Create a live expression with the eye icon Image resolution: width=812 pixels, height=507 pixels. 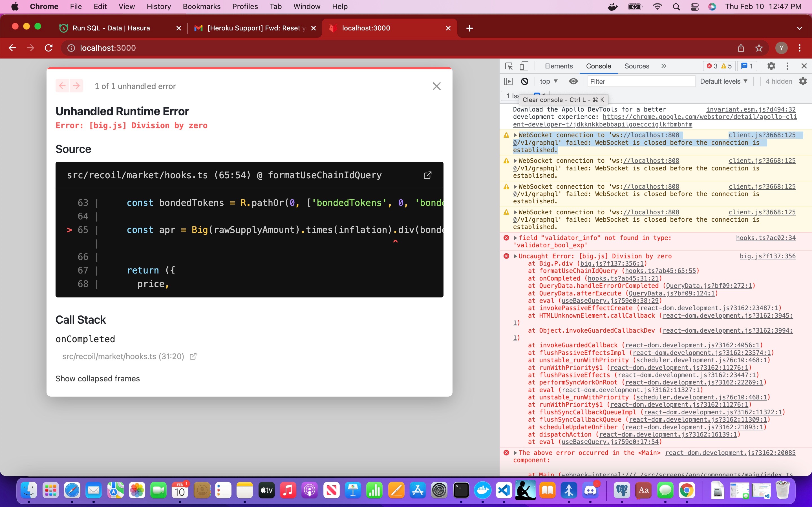[573, 81]
